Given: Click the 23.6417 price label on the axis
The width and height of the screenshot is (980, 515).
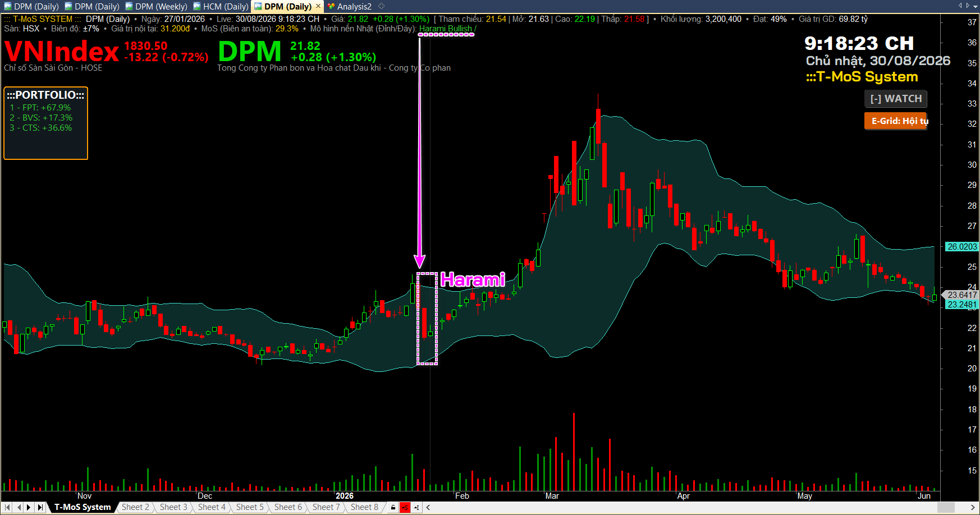Looking at the screenshot, I should point(961,295).
